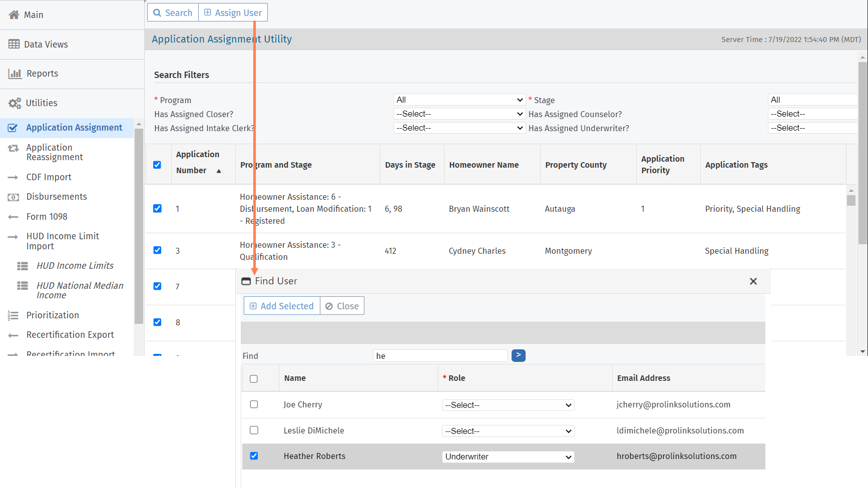Screen dimensions: 868x488
Task: Close the Find User dialog with X
Action: [753, 281]
